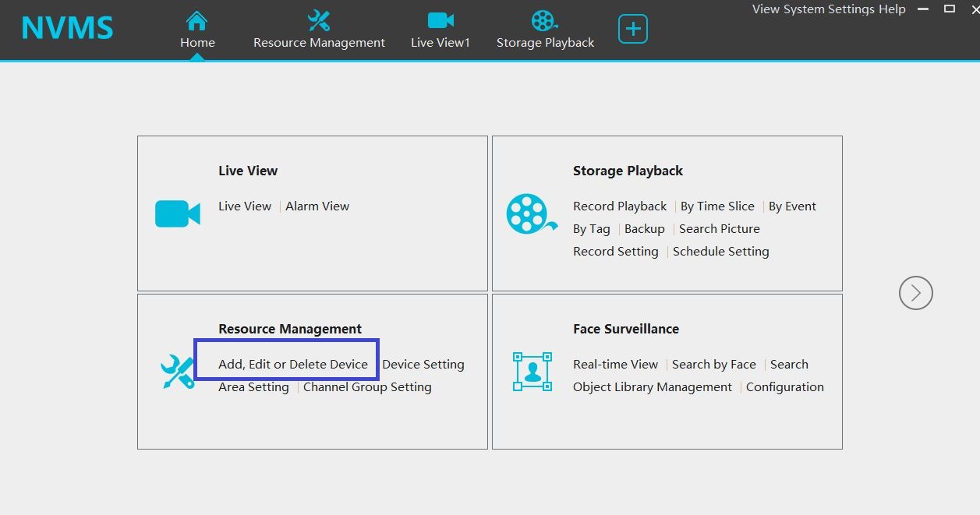This screenshot has height=515, width=980.
Task: Click the Face Surveillance portrait icon
Action: (x=531, y=372)
